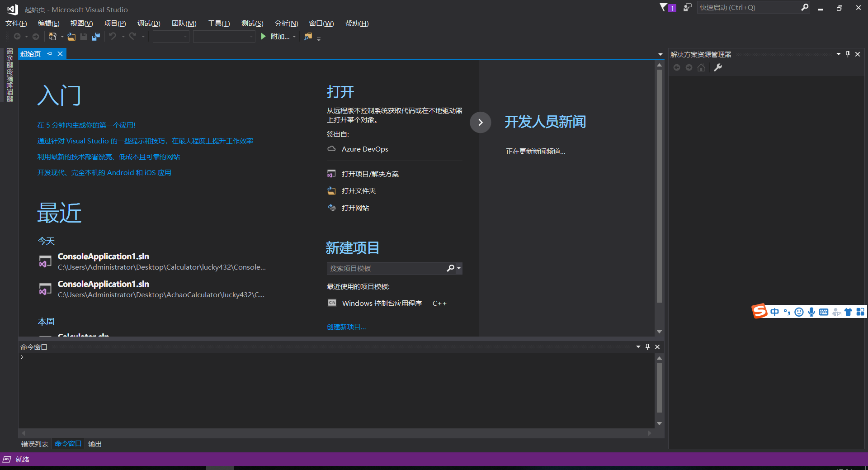Click the Navigate Backward toolbar arrow

[x=17, y=37]
